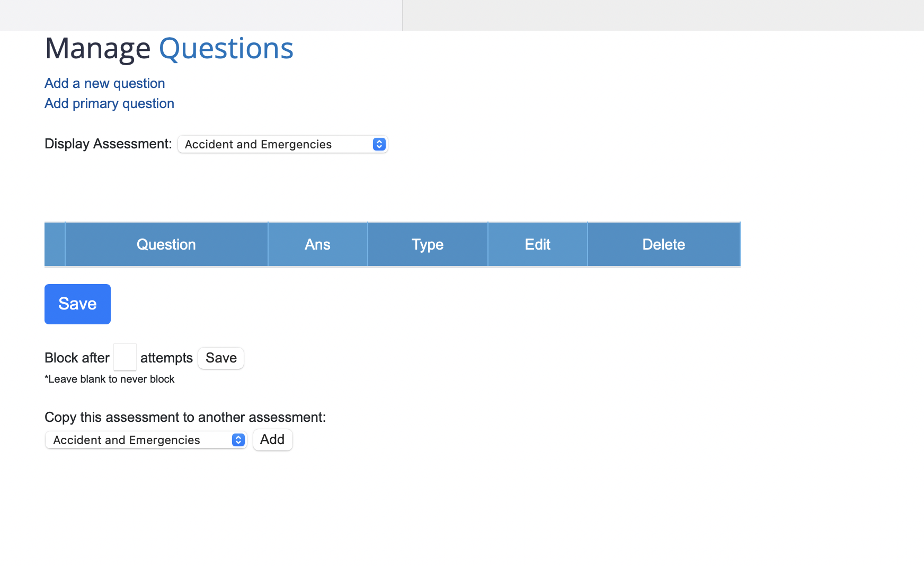Click the Manage Questions page heading
The image size is (924, 566).
[169, 48]
